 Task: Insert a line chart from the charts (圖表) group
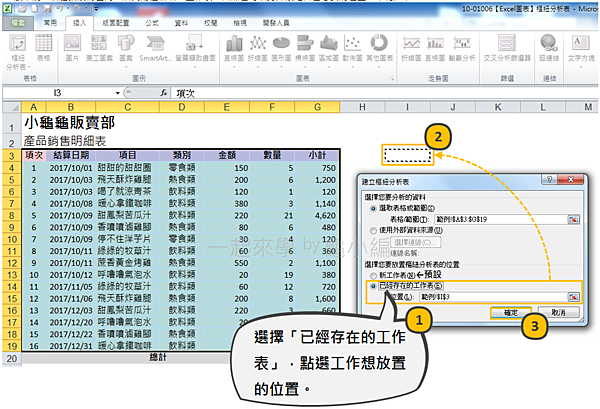coord(258,50)
